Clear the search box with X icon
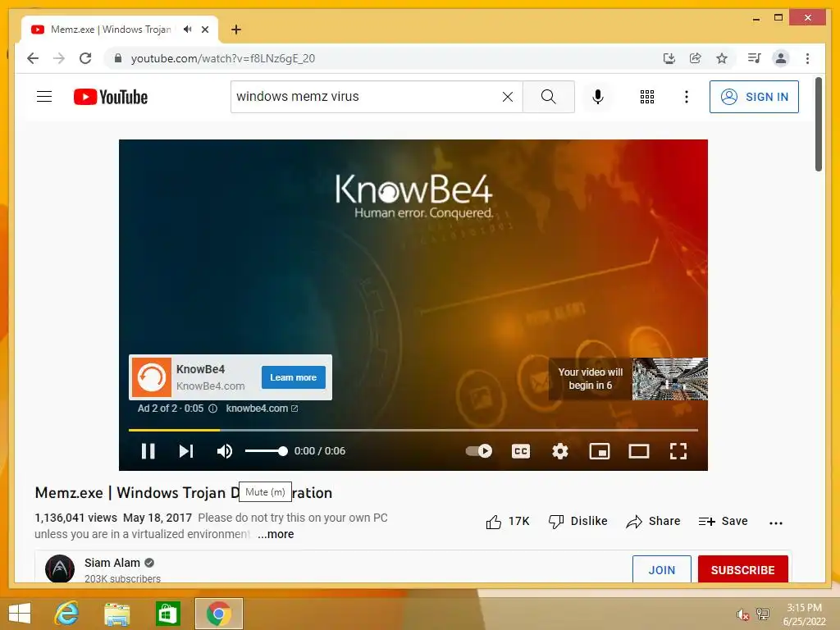 coord(507,97)
